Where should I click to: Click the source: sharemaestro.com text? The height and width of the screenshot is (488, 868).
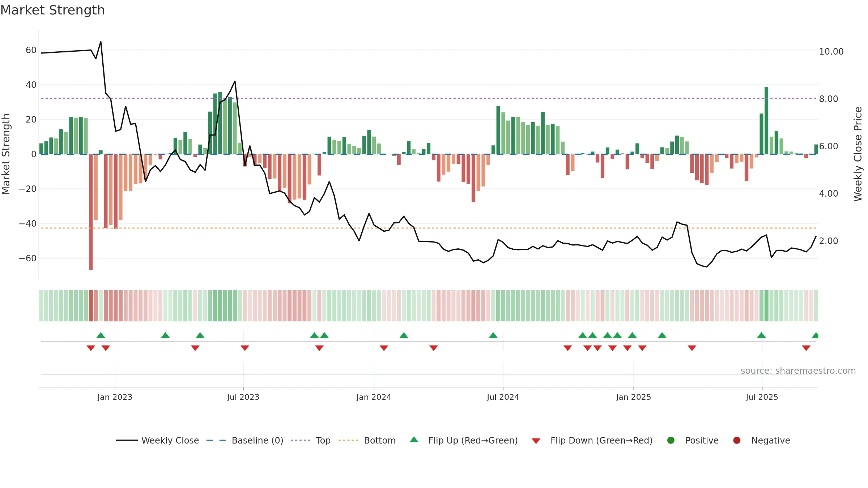[798, 371]
